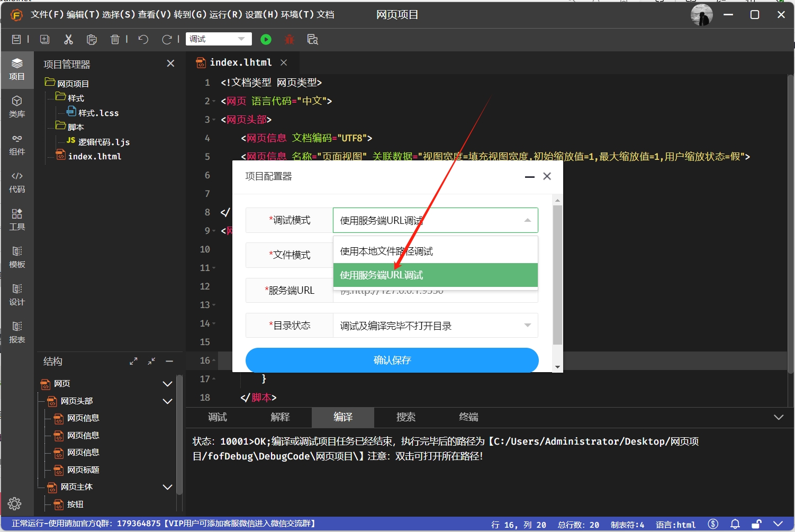This screenshot has height=532, width=795.
Task: Collapse the 网页 structure node
Action: (167, 384)
